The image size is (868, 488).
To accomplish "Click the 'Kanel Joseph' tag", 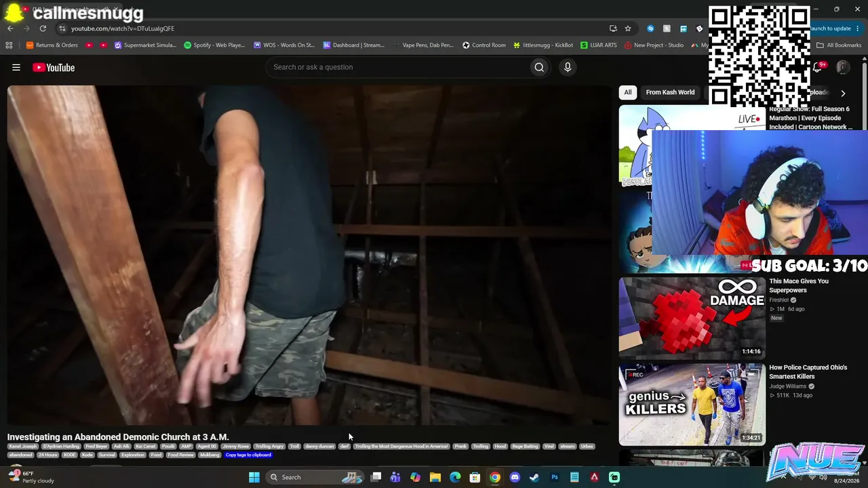I will (x=23, y=447).
